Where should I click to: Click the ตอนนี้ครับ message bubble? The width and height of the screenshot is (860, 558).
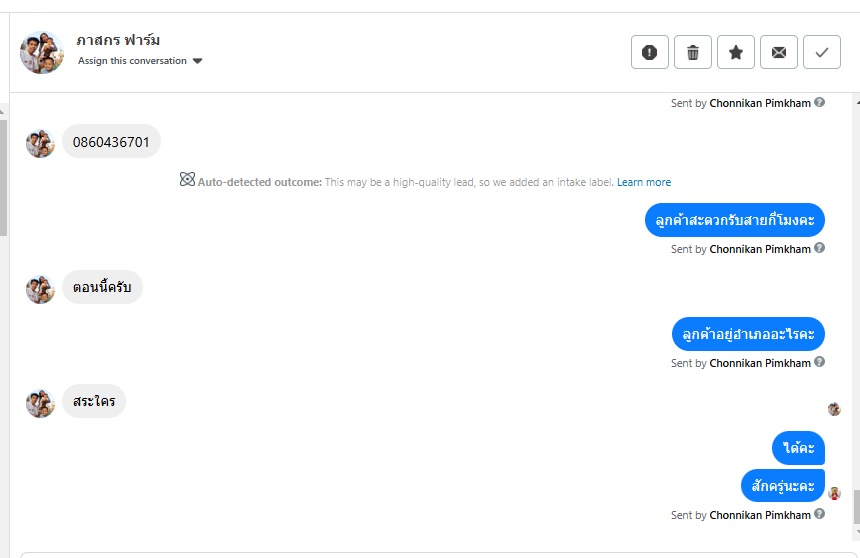102,288
